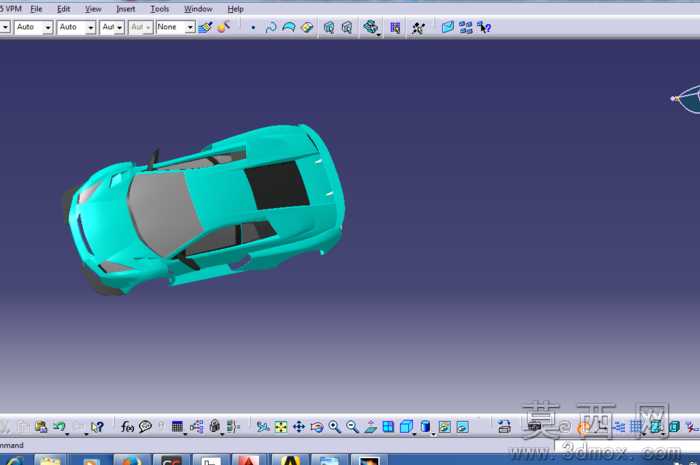This screenshot has height=465, width=700.
Task: Click the teal cube icon at bottom right
Action: [x=674, y=427]
